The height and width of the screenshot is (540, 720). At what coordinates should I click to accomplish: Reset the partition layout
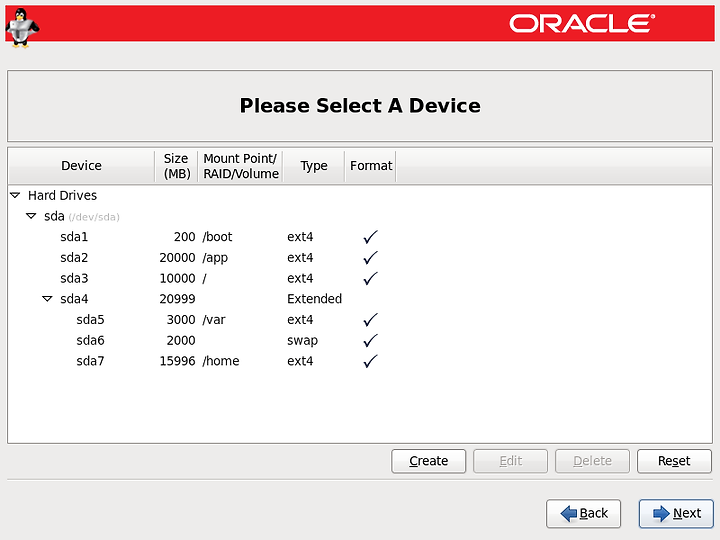coord(674,461)
